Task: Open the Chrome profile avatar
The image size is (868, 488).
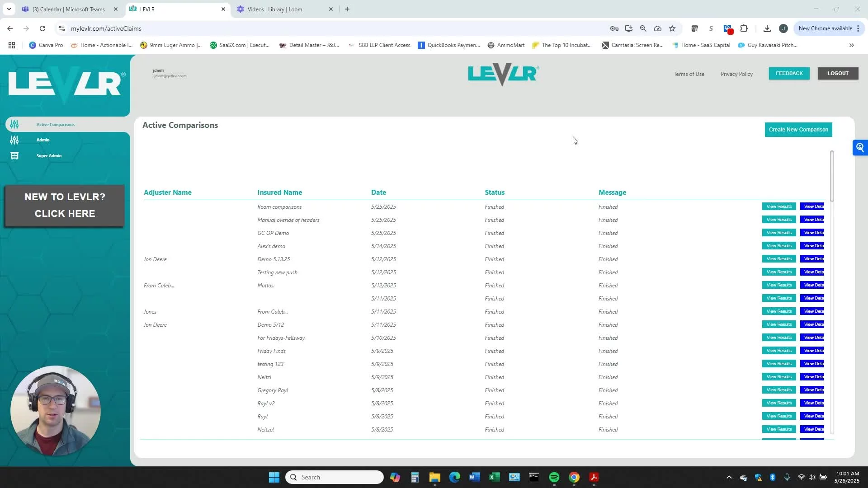Action: click(783, 28)
